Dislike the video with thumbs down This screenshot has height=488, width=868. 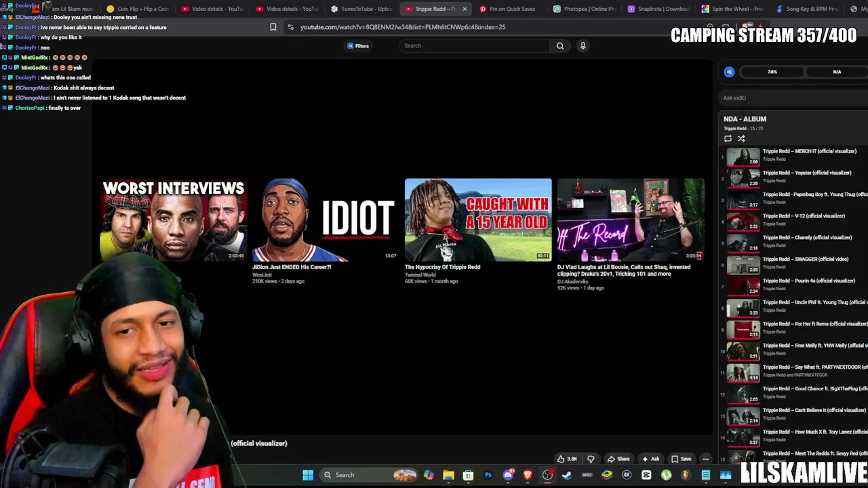[591, 459]
